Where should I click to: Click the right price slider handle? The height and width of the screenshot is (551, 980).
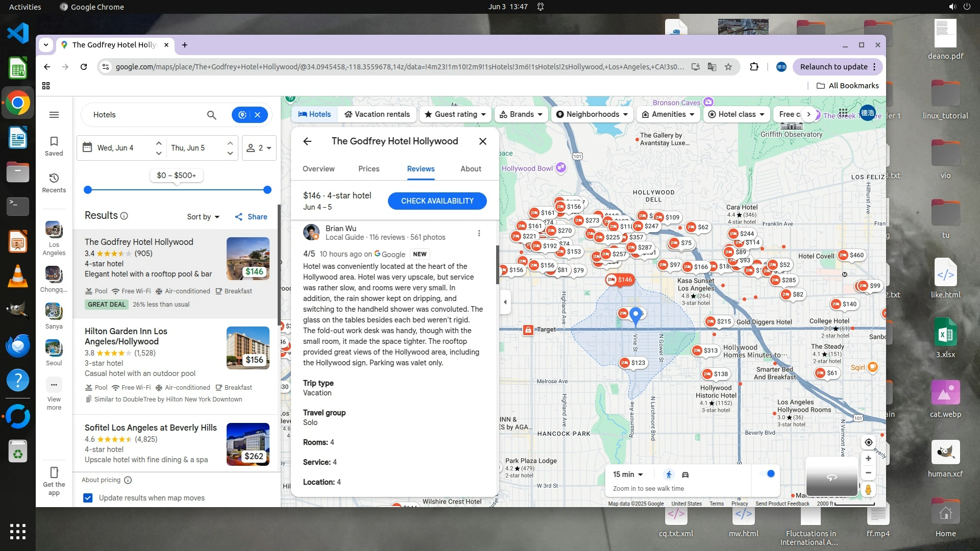coord(267,190)
